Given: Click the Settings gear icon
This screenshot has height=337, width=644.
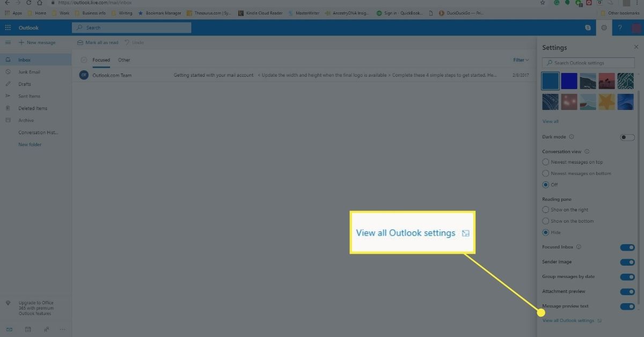Looking at the screenshot, I should pos(604,27).
